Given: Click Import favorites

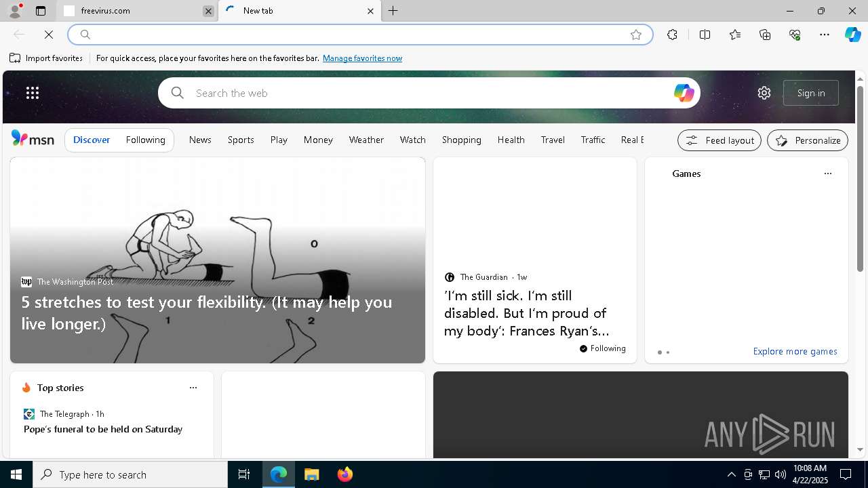Looking at the screenshot, I should click(46, 58).
